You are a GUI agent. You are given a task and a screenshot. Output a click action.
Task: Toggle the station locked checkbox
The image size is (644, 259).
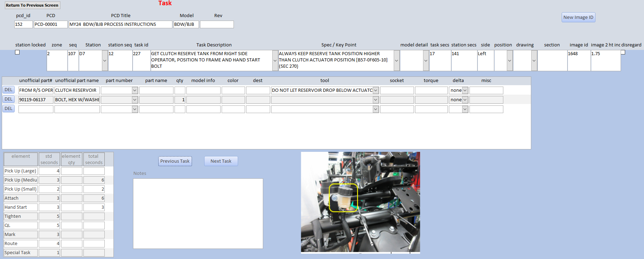[x=17, y=52]
